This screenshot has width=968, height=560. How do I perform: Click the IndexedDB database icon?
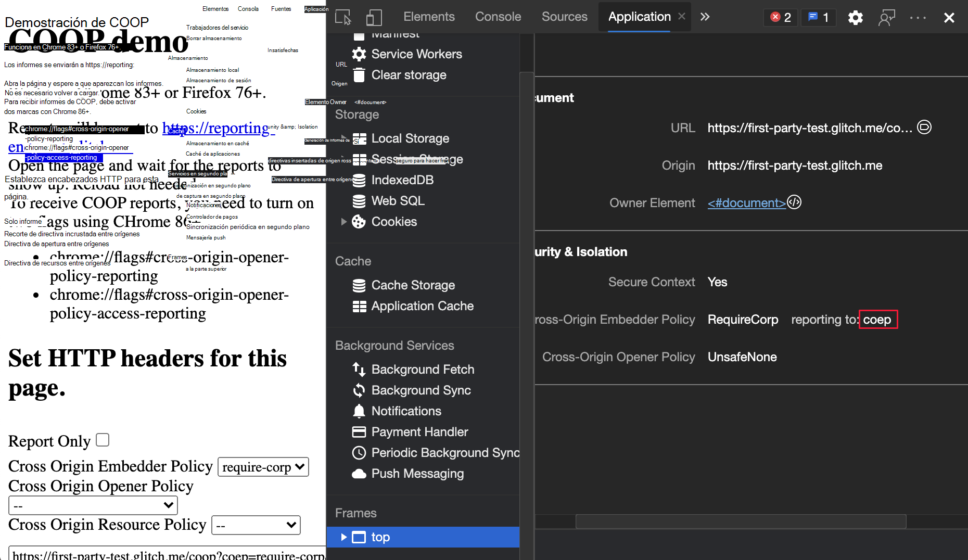(x=359, y=180)
